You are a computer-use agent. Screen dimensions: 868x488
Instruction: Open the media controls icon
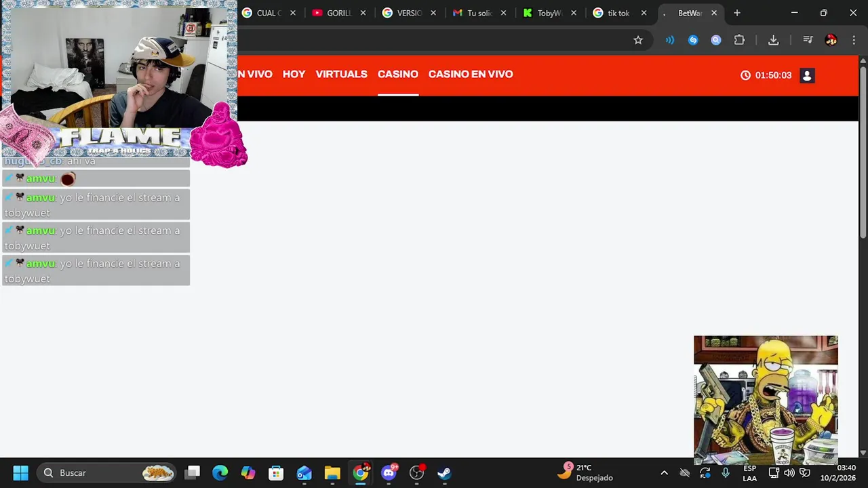tap(808, 40)
